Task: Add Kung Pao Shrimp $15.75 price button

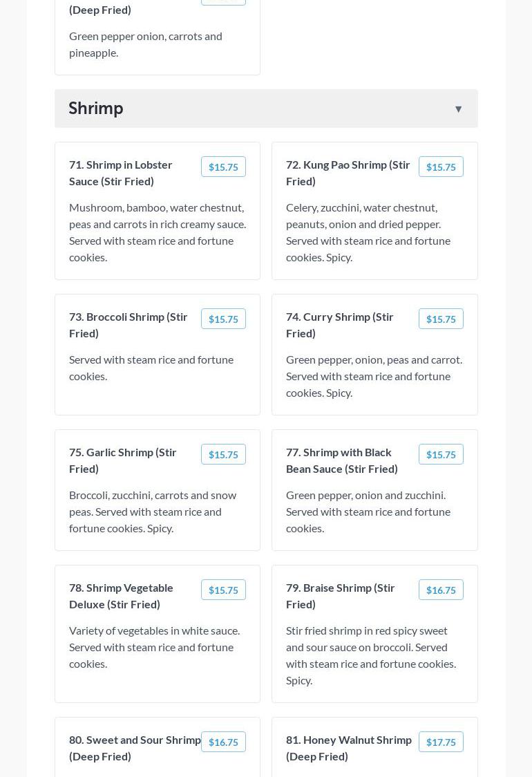Action: pyautogui.click(x=441, y=167)
